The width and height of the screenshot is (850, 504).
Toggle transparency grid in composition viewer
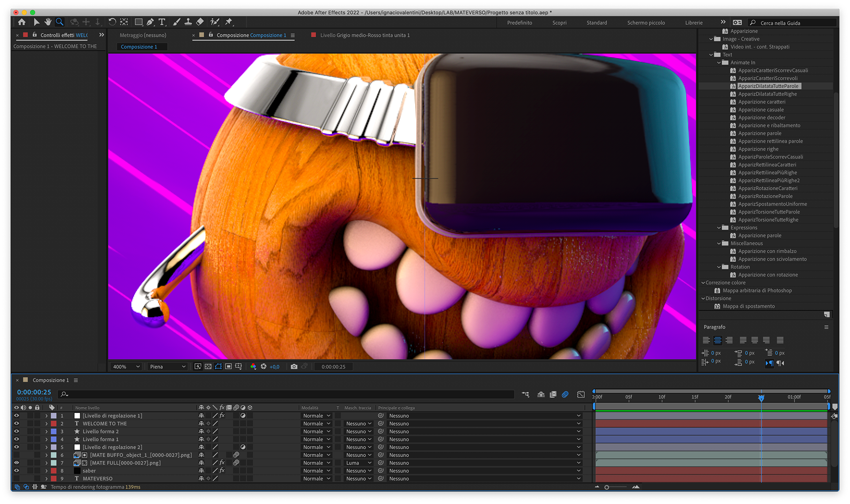pos(208,366)
